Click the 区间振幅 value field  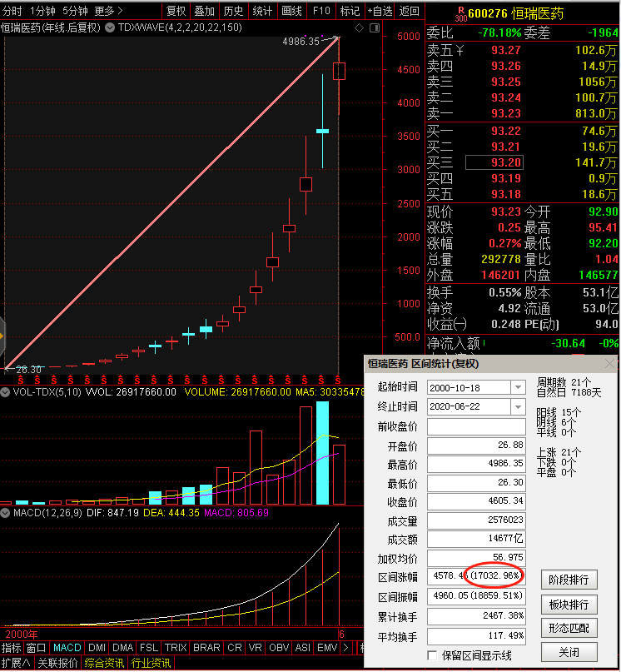(x=476, y=595)
